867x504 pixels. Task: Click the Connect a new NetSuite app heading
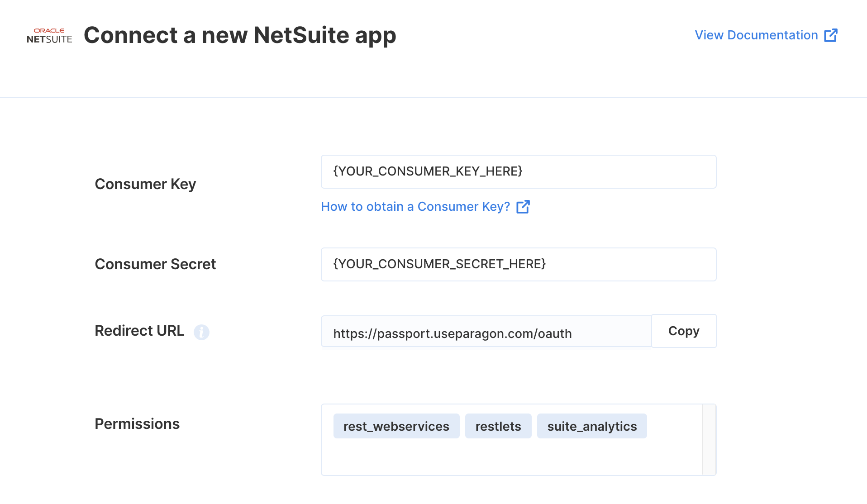(240, 35)
